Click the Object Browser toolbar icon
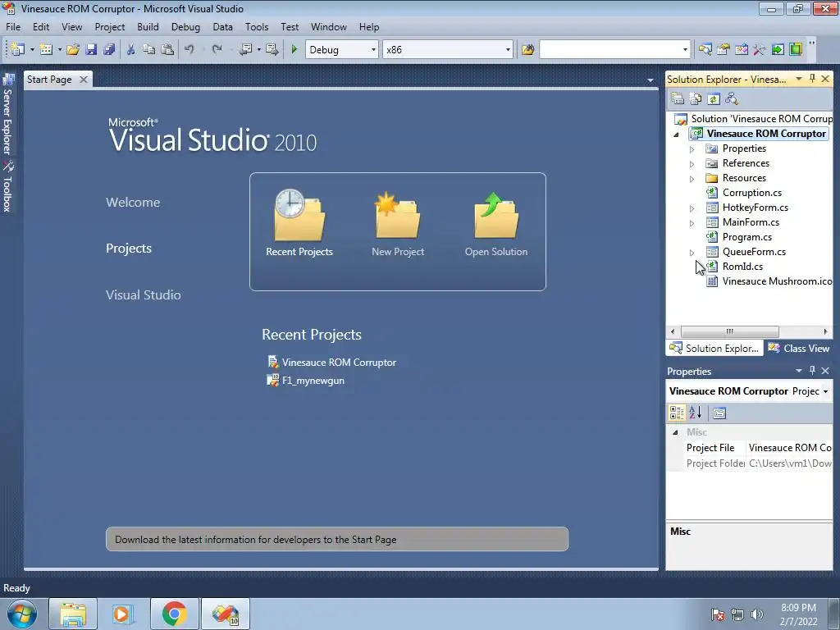 pos(742,49)
